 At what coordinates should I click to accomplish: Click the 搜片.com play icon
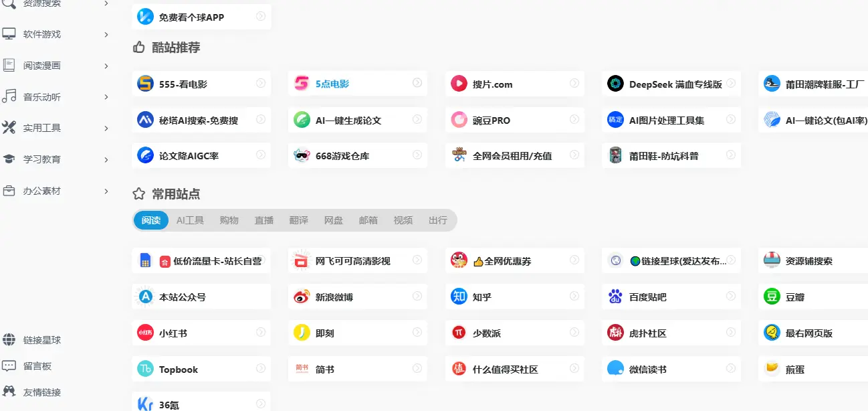coord(459,84)
